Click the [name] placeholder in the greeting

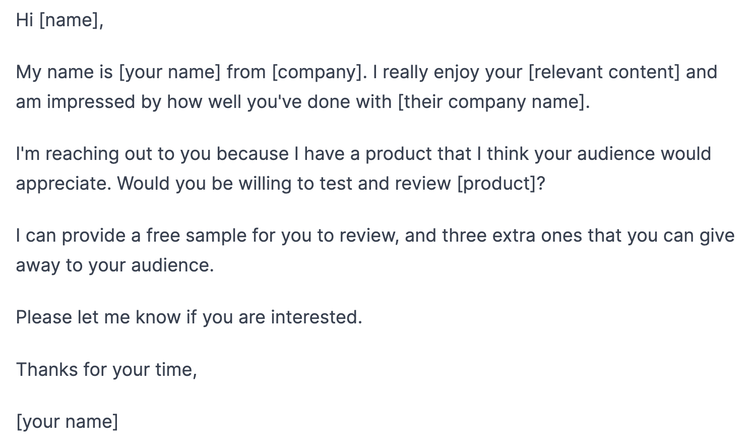tap(71, 20)
